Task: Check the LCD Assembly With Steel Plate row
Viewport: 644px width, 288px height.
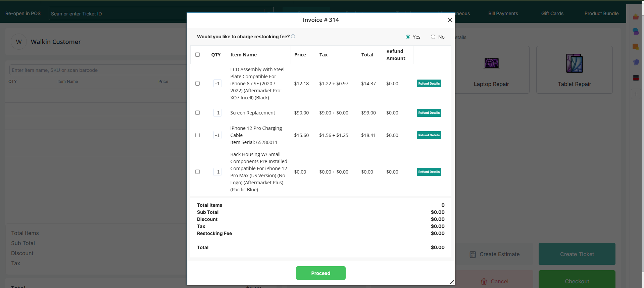Action: point(197,84)
